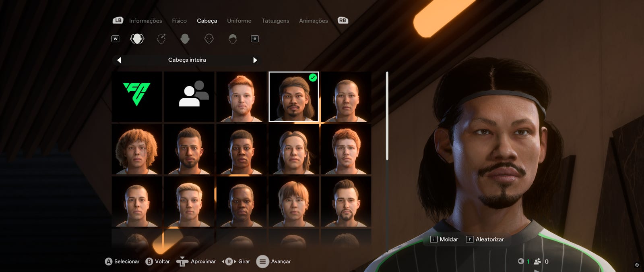Click the green checkmark on selected head
The width and height of the screenshot is (644, 272).
click(313, 77)
